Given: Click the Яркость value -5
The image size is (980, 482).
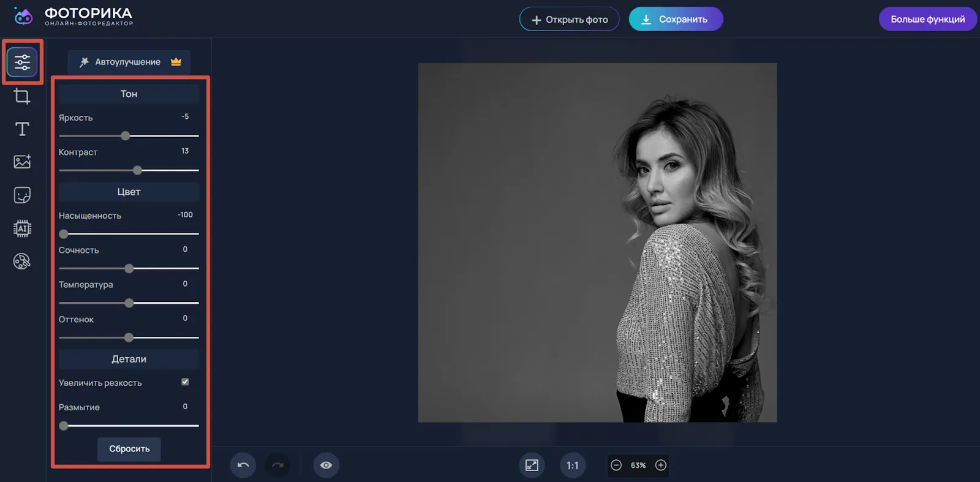Looking at the screenshot, I should (x=185, y=116).
